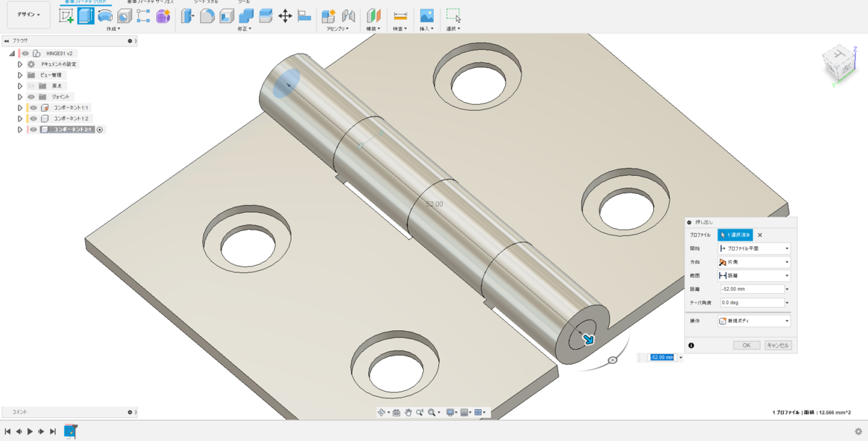Open the アセンブリ menu
868x441 pixels.
337,28
